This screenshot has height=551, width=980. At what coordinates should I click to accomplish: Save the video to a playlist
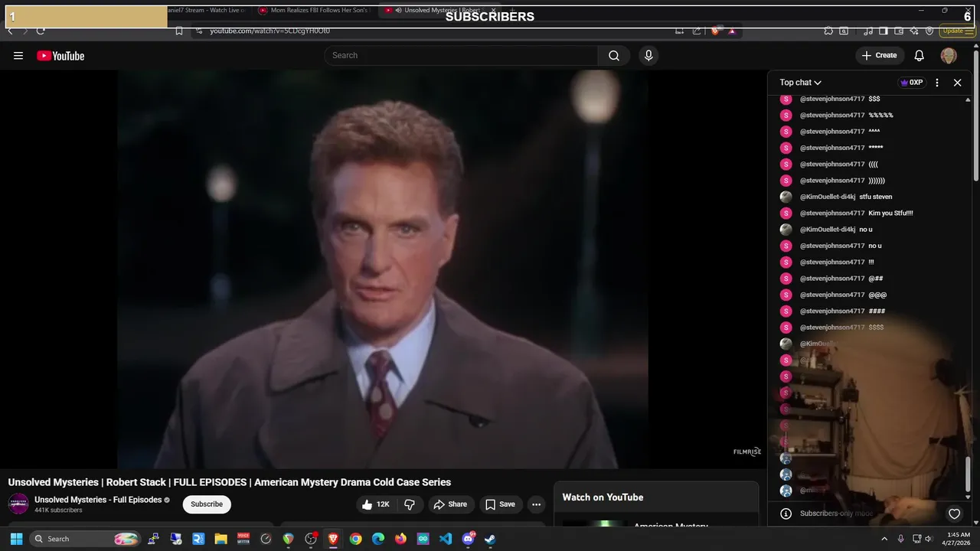pyautogui.click(x=500, y=504)
